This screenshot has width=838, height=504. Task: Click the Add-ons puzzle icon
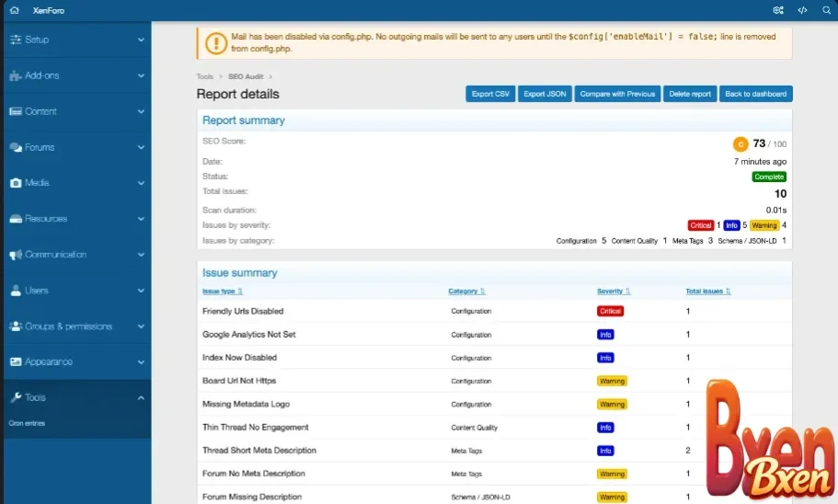point(16,75)
